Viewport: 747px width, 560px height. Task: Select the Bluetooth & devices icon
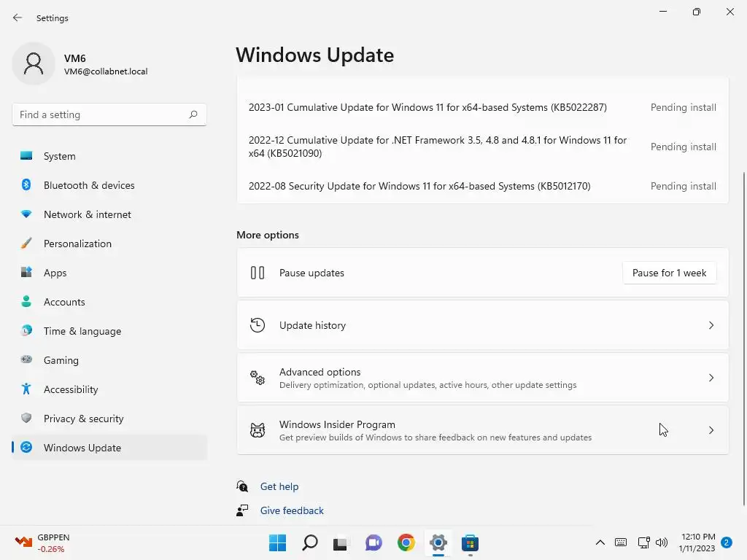26,184
